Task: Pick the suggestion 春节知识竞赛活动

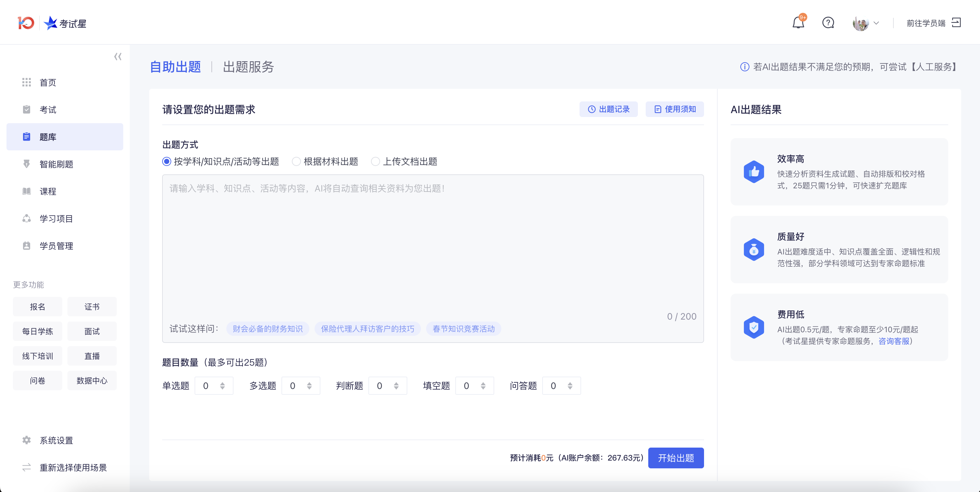Action: [x=463, y=329]
